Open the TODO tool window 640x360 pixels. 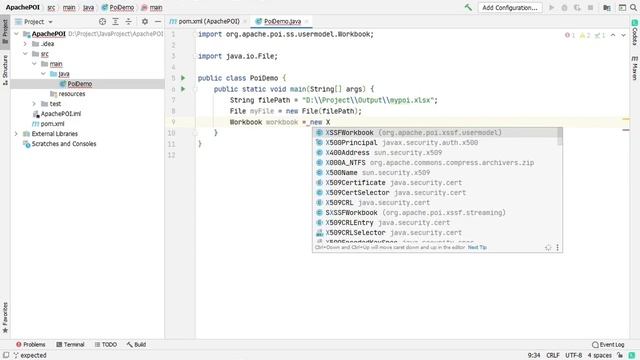(x=106, y=344)
